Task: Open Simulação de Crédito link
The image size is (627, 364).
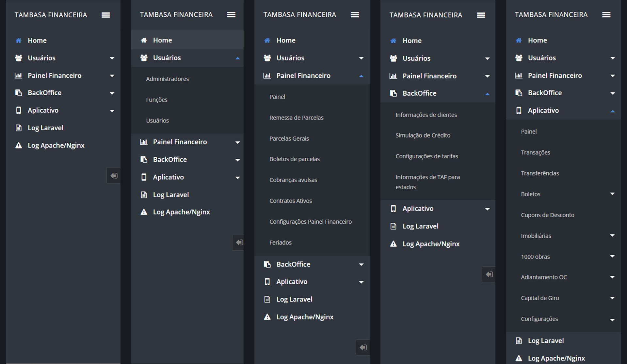Action: point(423,135)
